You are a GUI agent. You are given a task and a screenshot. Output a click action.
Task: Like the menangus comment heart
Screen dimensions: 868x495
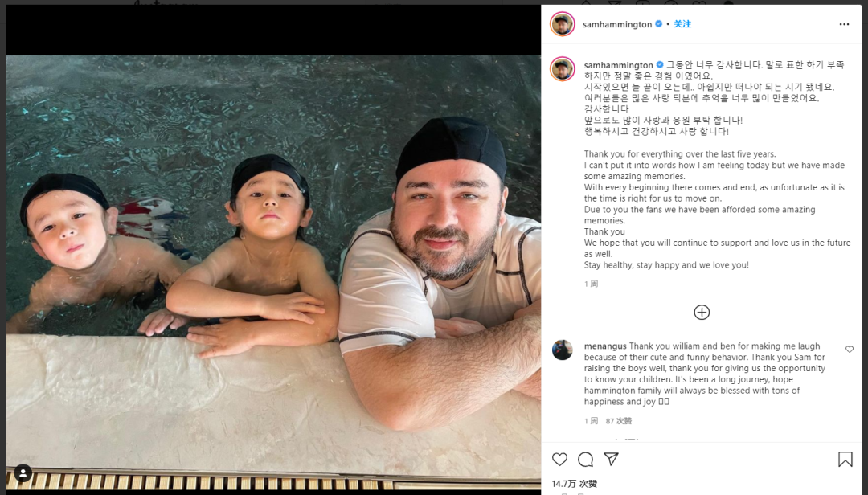point(850,350)
